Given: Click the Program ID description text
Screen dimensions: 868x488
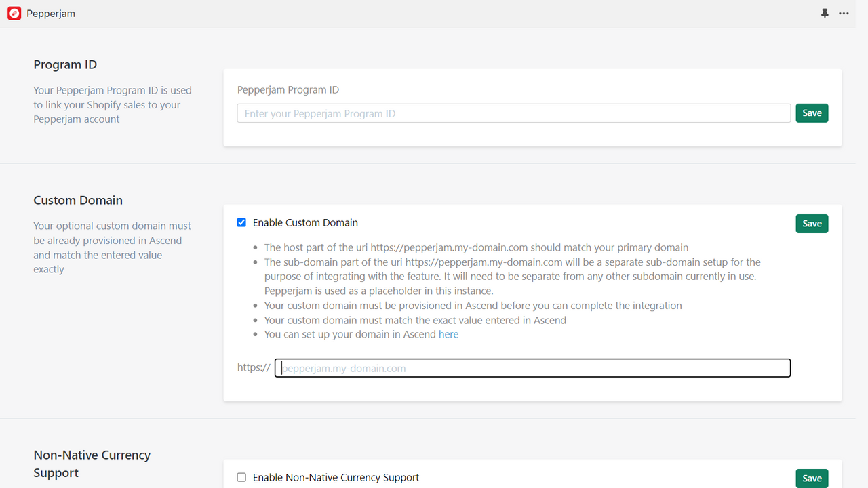Looking at the screenshot, I should tap(113, 104).
